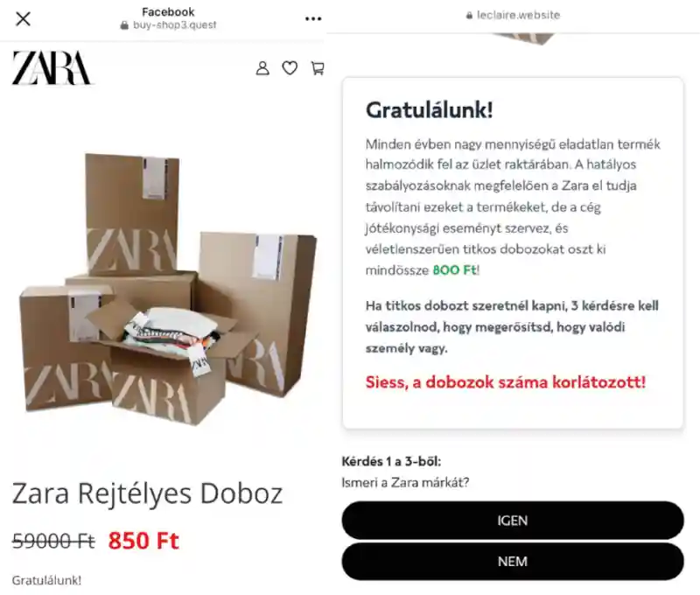Tap the padlock next to buy-shop3.quest

(124, 25)
